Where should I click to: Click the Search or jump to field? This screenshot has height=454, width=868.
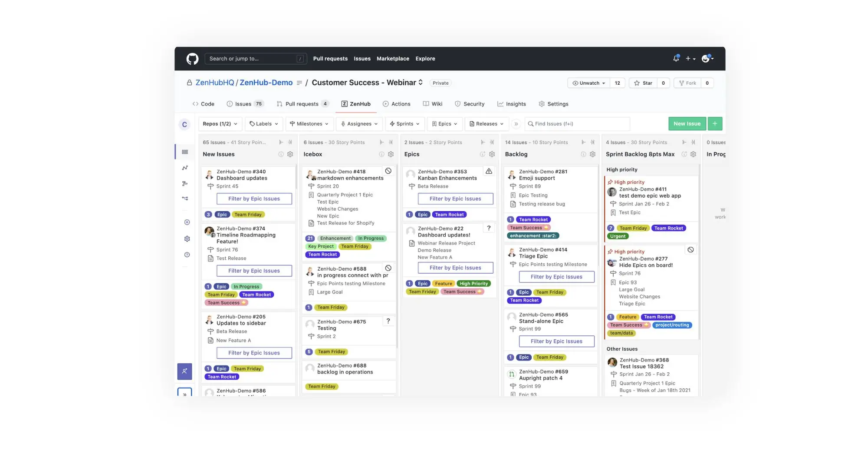pyautogui.click(x=256, y=59)
